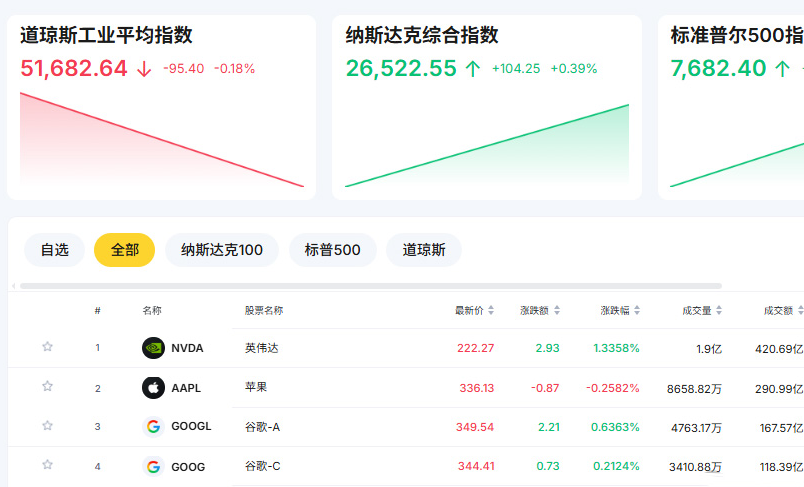This screenshot has height=487, width=804.
Task: Click the GOOG Google logo icon
Action: 153,466
